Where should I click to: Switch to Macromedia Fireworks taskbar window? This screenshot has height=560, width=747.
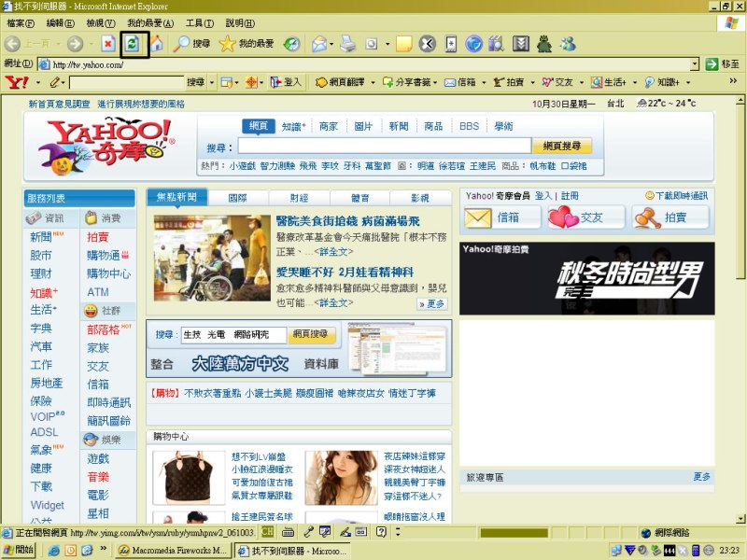174,551
